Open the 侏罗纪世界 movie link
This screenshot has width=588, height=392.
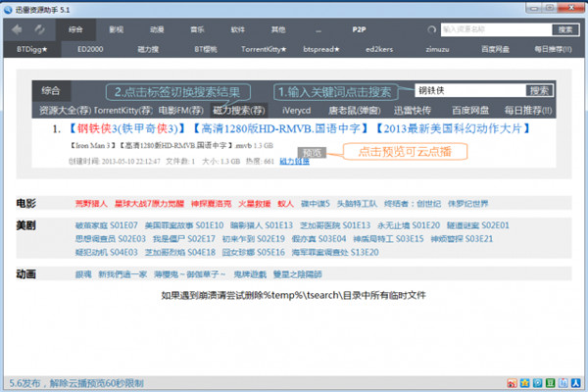point(468,204)
